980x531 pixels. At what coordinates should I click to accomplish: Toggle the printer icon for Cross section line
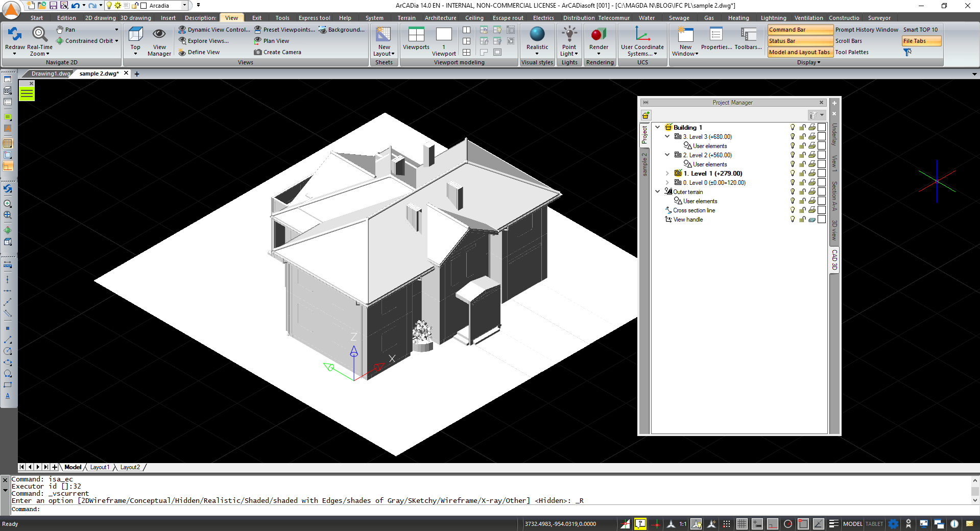[x=811, y=210]
